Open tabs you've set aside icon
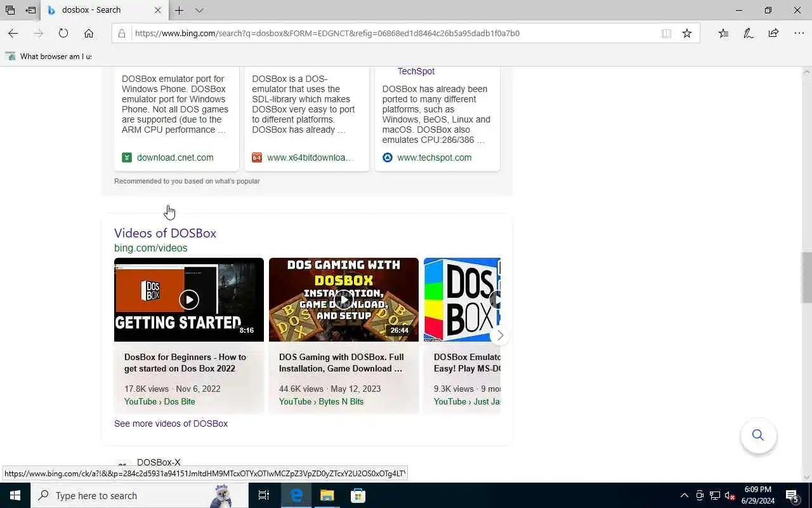The width and height of the screenshot is (812, 508). [10, 10]
